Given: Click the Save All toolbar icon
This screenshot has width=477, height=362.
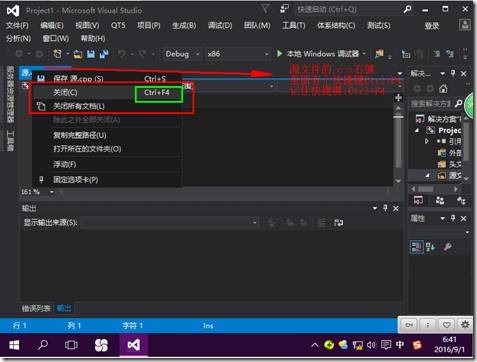Looking at the screenshot, I should pos(104,54).
